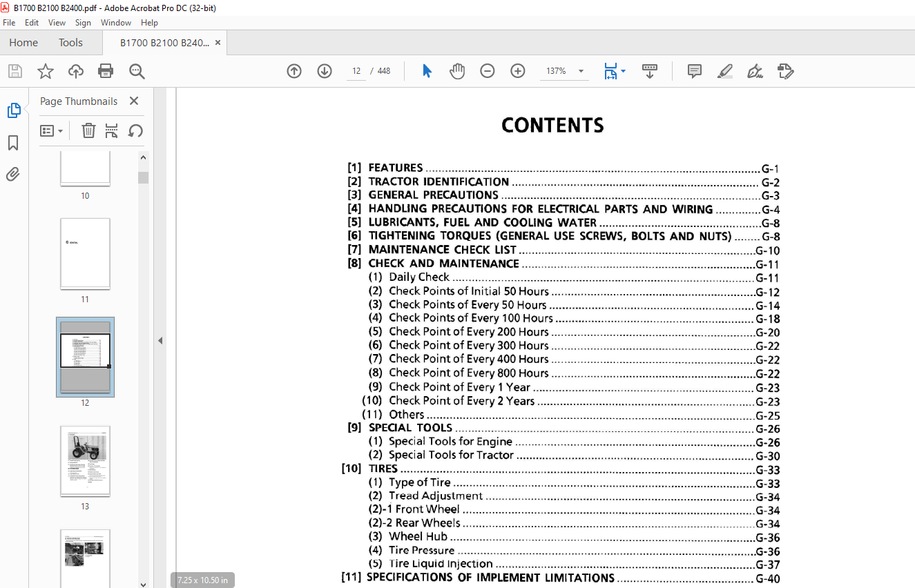
Task: Open the Attachments paperclip pane
Action: [x=13, y=174]
